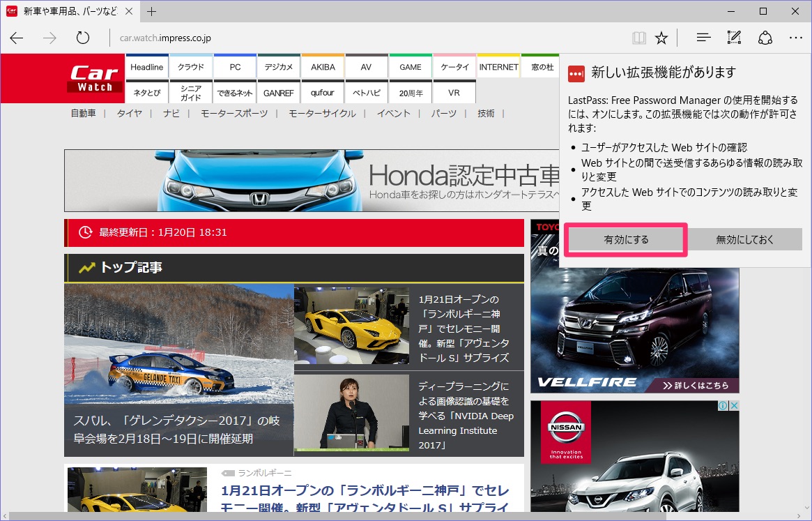Viewport: 812px width, 521px height.
Task: Click the trend icon beside トップ記事
Action: click(x=86, y=268)
